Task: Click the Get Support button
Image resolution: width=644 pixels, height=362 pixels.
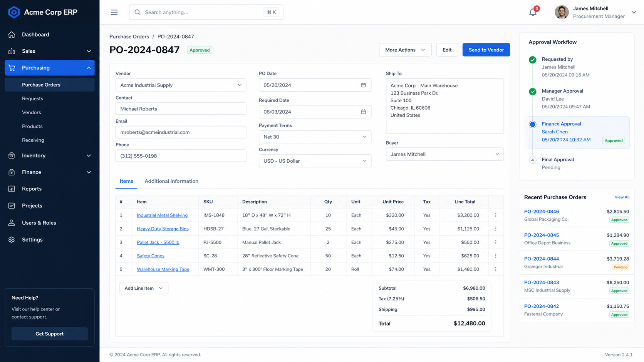Action: point(50,334)
